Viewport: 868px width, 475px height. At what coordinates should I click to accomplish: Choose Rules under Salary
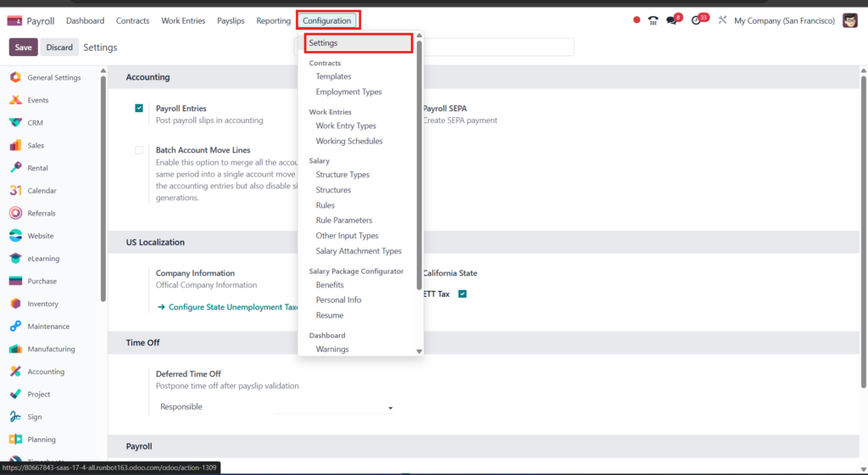coord(325,205)
